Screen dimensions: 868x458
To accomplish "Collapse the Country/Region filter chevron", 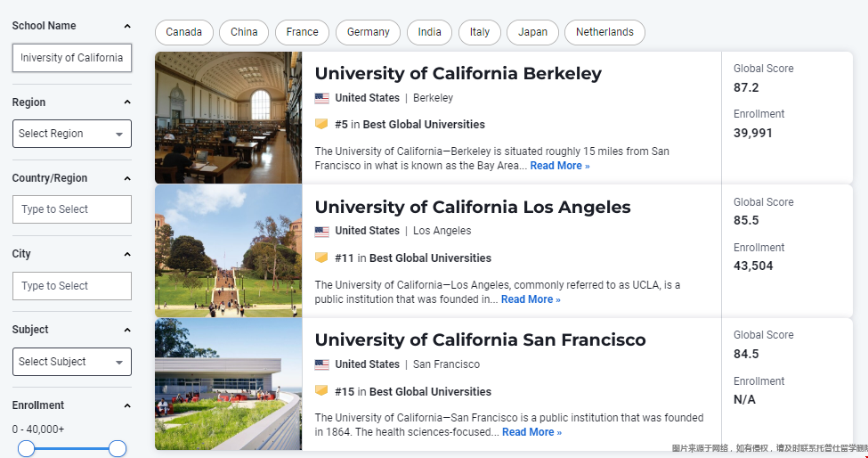I will [x=127, y=178].
